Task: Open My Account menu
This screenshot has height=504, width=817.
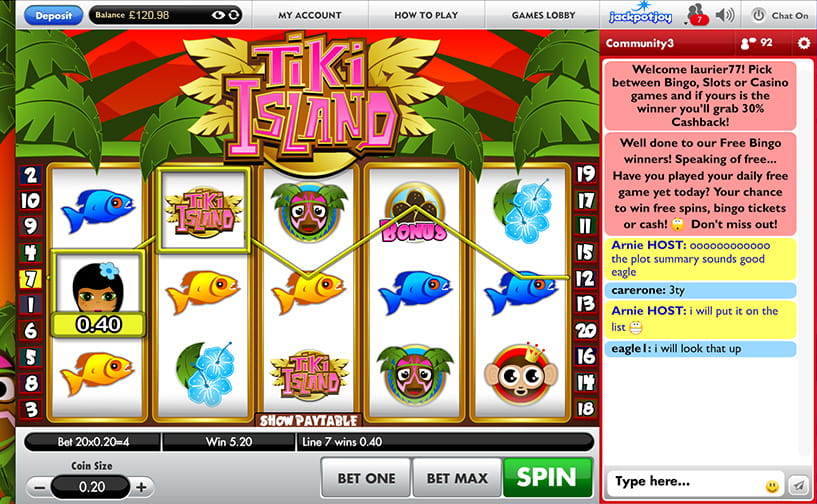Action: [x=310, y=15]
